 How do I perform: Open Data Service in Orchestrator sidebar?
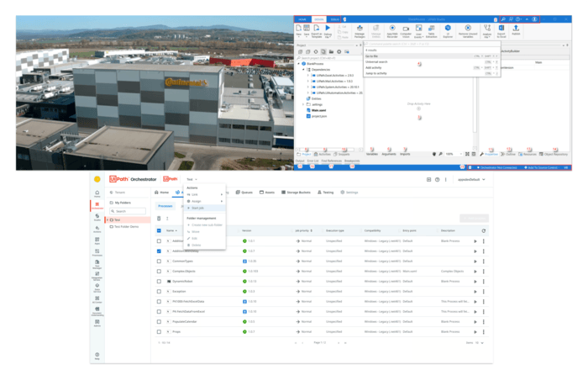[x=97, y=288]
